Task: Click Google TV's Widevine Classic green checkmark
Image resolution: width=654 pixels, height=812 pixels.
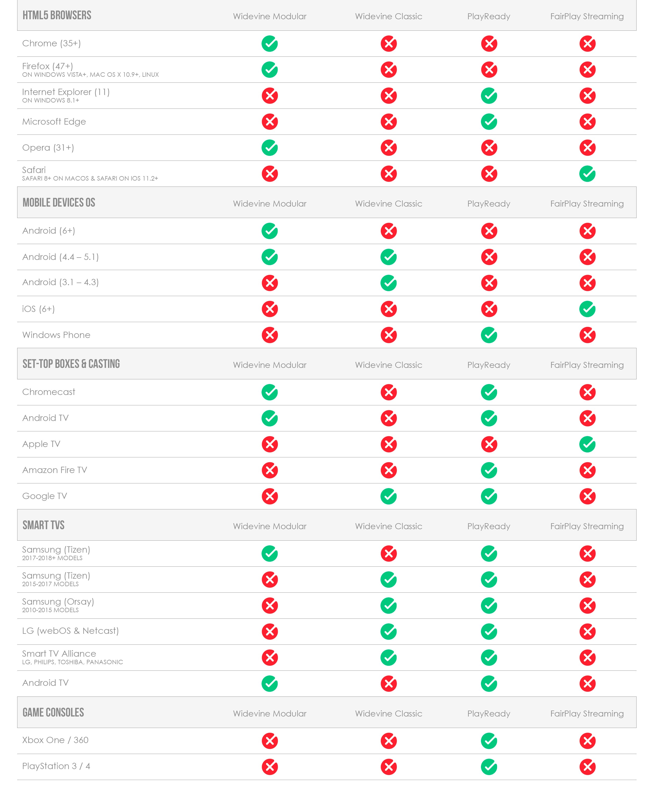Action: [x=388, y=496]
